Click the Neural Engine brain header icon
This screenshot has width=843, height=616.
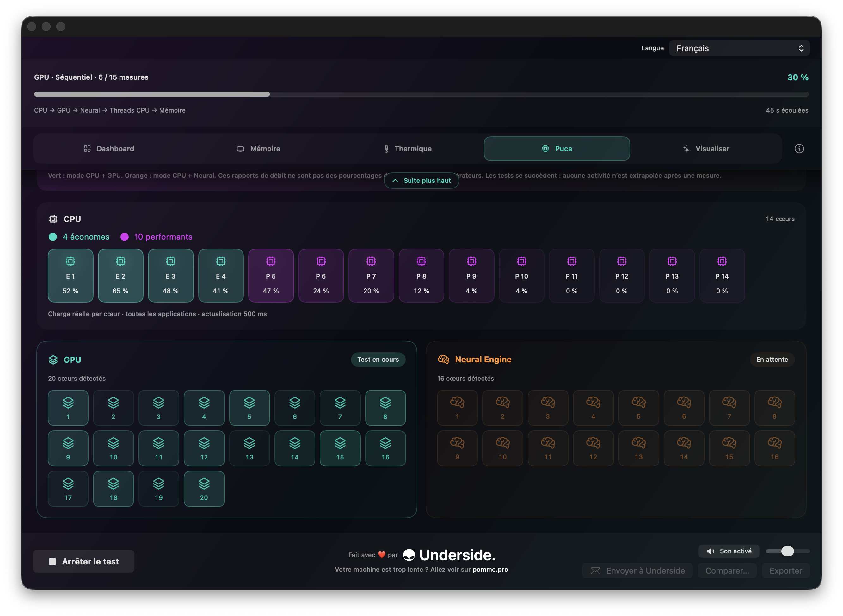(x=443, y=360)
